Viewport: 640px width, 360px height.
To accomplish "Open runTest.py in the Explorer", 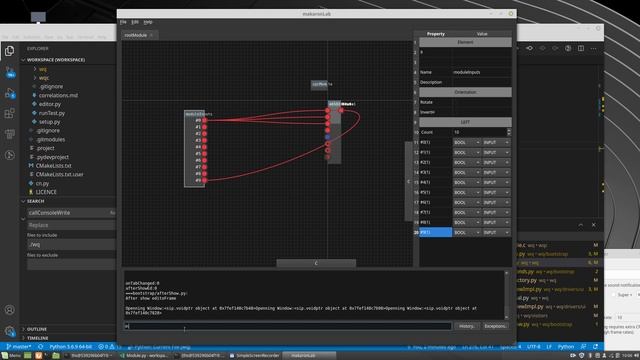I will (51, 113).
